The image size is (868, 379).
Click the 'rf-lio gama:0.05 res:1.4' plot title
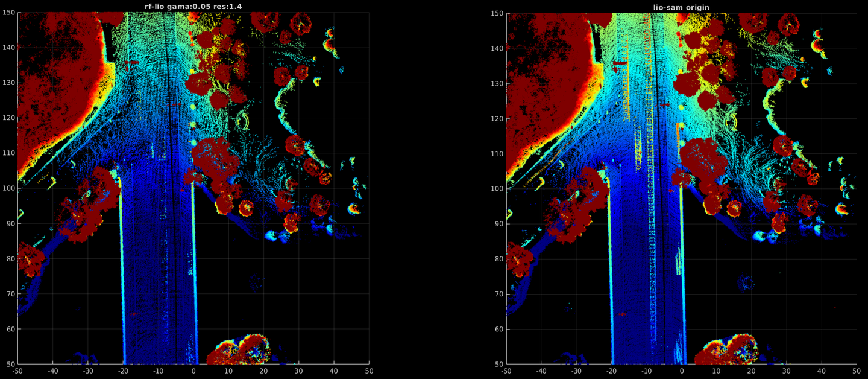pos(193,7)
